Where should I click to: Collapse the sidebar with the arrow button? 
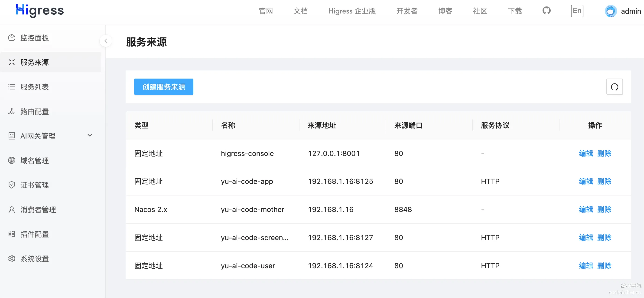106,41
